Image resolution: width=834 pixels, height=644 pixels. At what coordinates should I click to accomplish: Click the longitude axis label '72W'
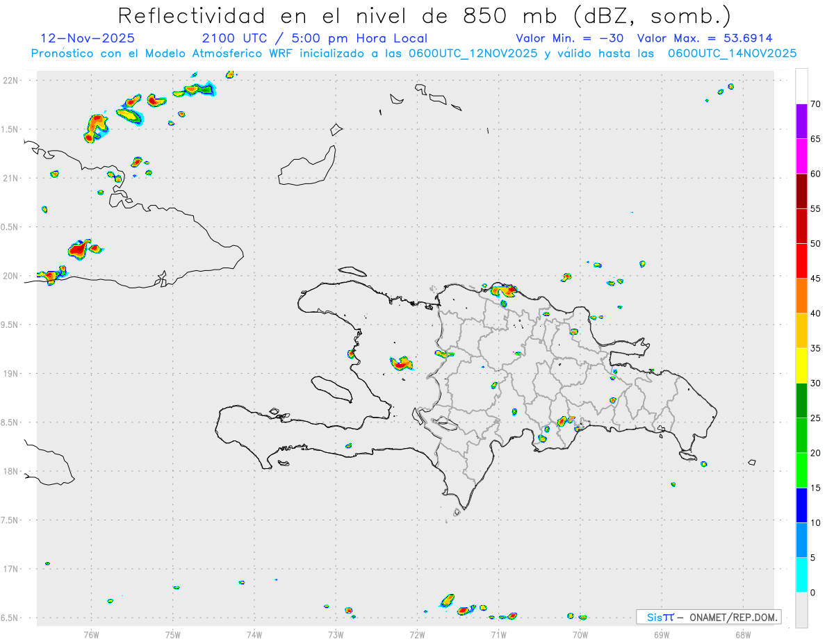click(417, 634)
